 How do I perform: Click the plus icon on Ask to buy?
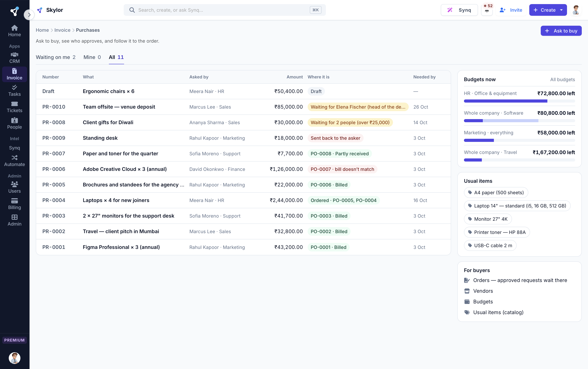[x=547, y=31]
